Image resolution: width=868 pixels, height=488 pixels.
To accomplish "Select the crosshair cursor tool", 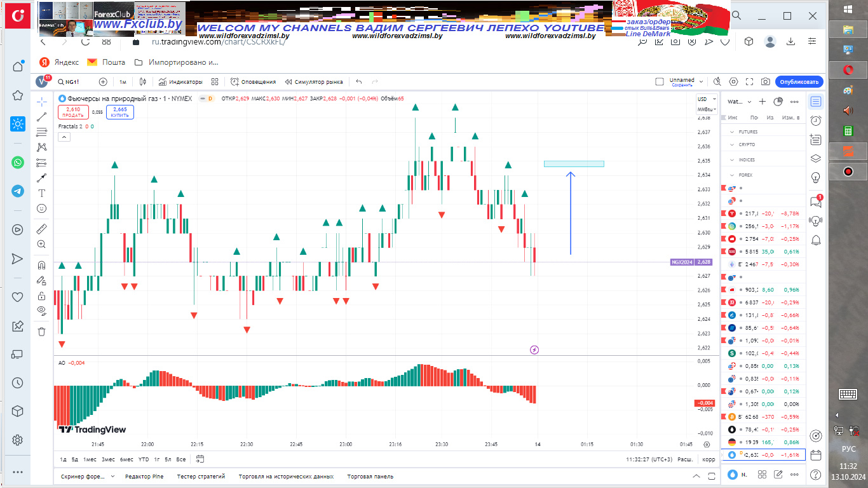I will coord(41,102).
